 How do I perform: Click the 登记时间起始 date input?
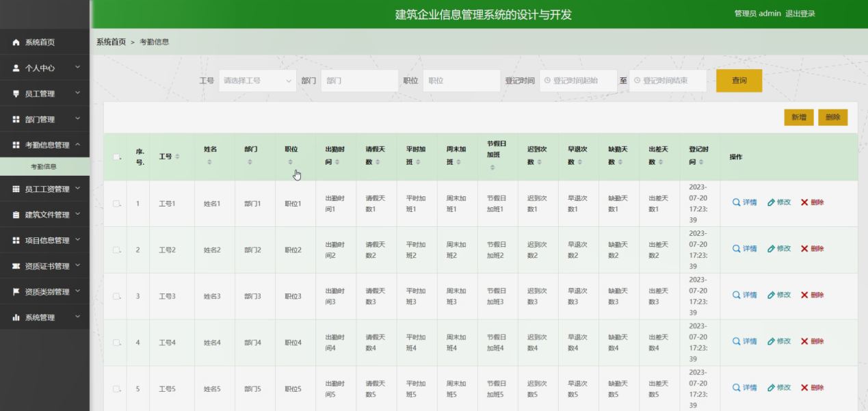[578, 81]
